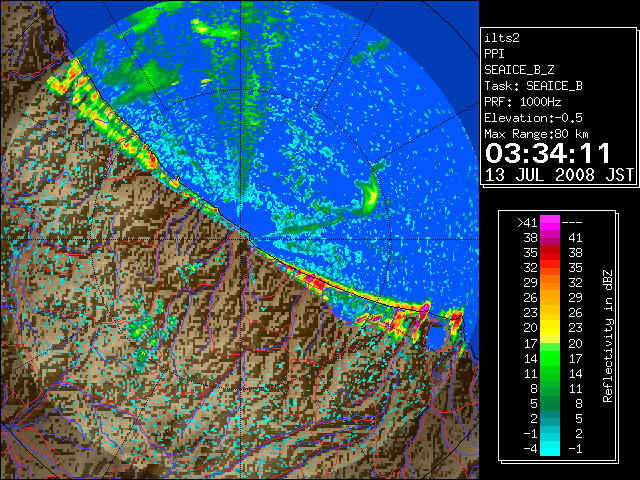Click the 'SEAICE_B_Z' product label

coord(519,70)
